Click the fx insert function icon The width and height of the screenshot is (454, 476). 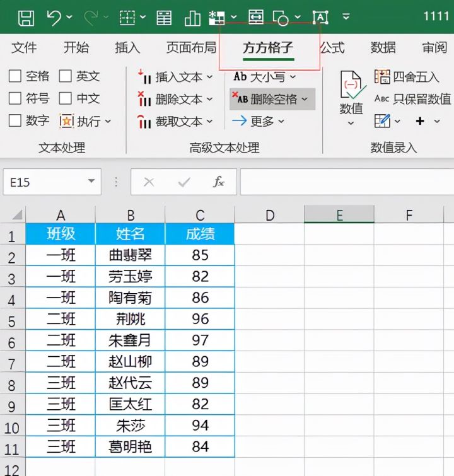click(218, 182)
